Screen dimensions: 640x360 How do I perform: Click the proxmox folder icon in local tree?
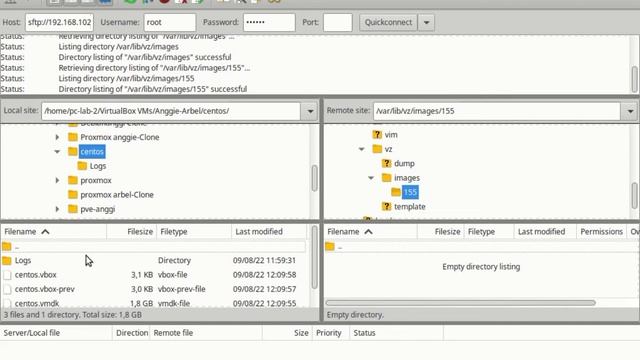(73, 180)
